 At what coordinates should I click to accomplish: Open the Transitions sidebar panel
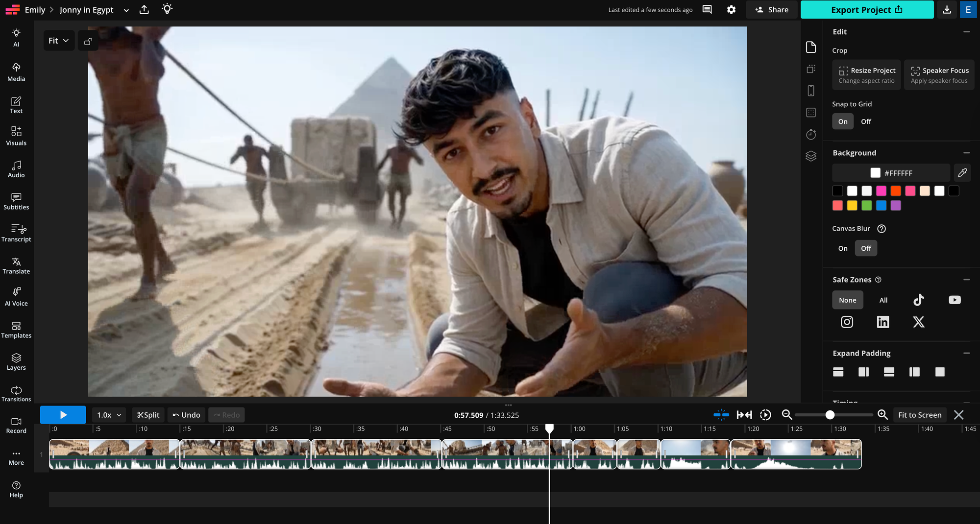[x=16, y=394]
